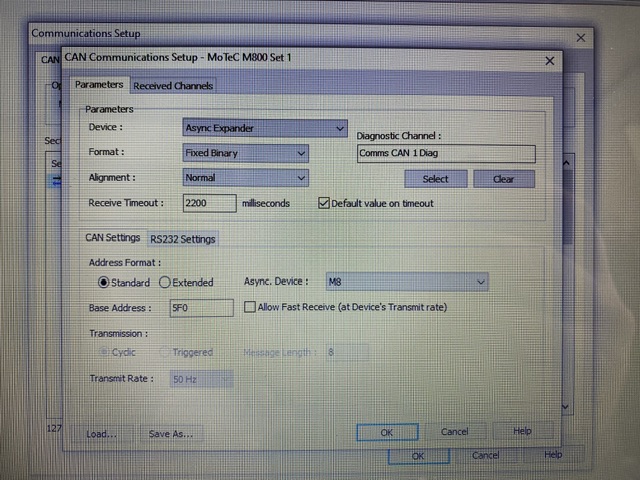The image size is (640, 480).
Task: Click the Save As... button
Action: [171, 434]
